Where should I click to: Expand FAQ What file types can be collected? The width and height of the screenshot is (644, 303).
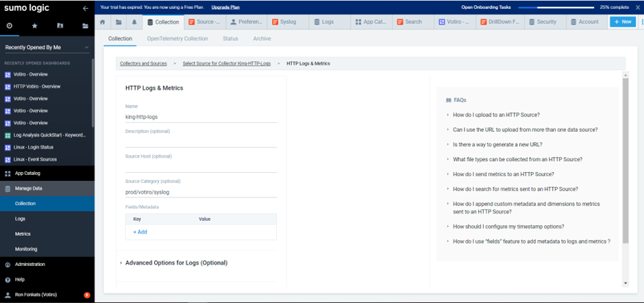[517, 160]
